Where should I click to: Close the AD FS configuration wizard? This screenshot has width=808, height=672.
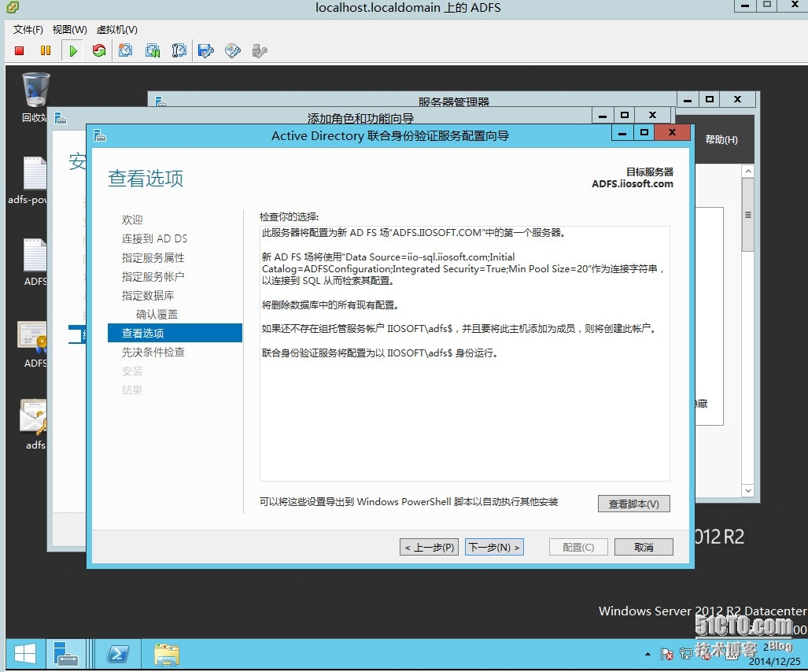(672, 132)
